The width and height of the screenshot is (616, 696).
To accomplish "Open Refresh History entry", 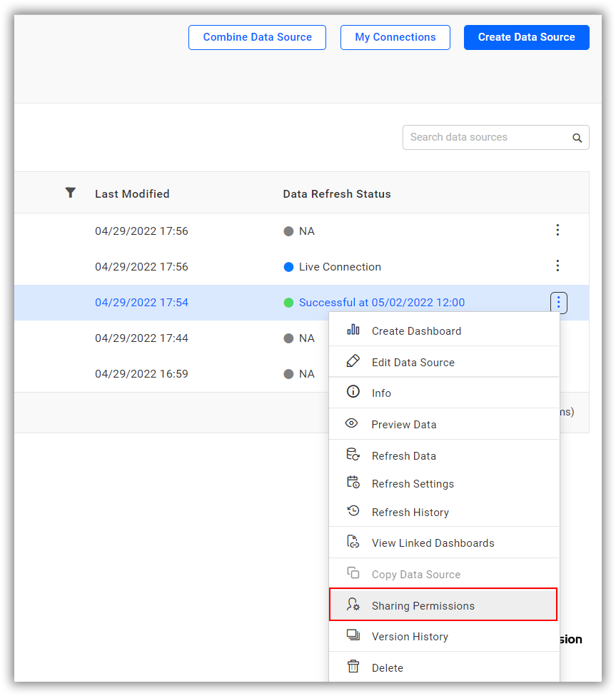I will [444, 513].
